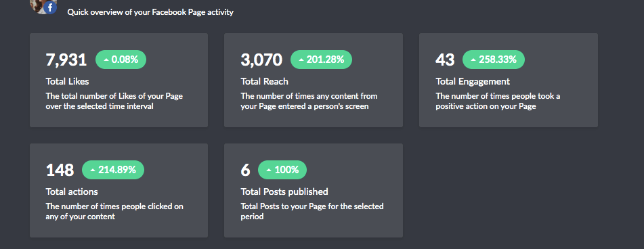Click the Quick overview Facebook Page activity text
The width and height of the screenshot is (644, 249).
(150, 12)
